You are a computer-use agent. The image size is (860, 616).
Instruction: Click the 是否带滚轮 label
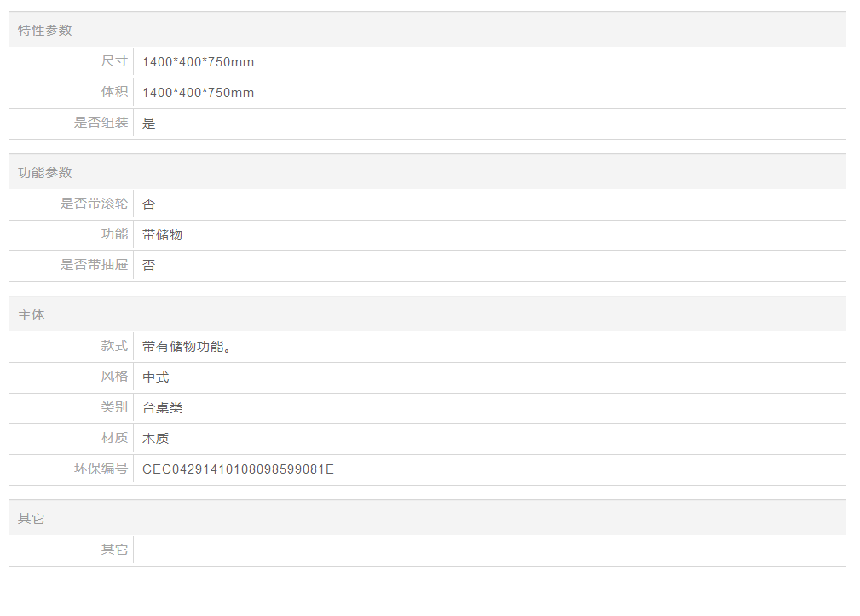[94, 204]
